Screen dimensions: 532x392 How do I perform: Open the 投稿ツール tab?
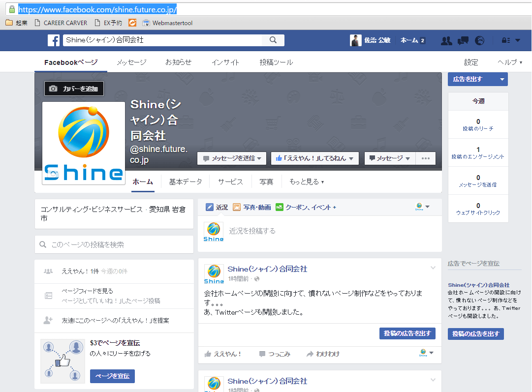pos(276,62)
